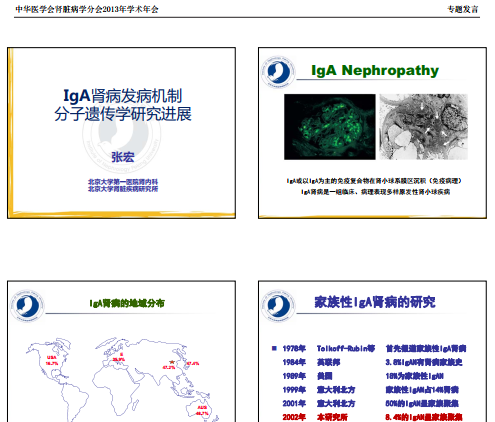Click the AUS percentage label on the map
This screenshot has height=422, width=495.
[202, 410]
